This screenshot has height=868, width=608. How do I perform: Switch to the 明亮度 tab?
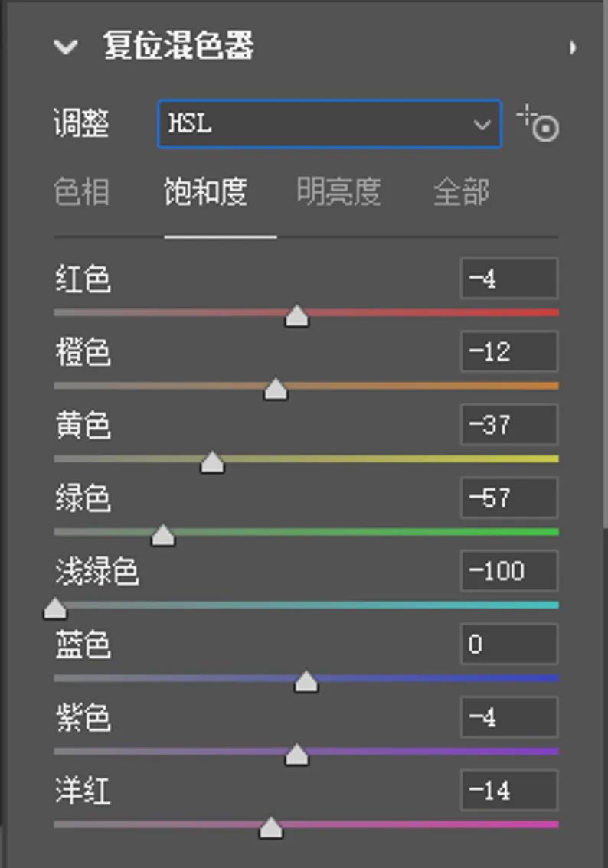click(338, 192)
